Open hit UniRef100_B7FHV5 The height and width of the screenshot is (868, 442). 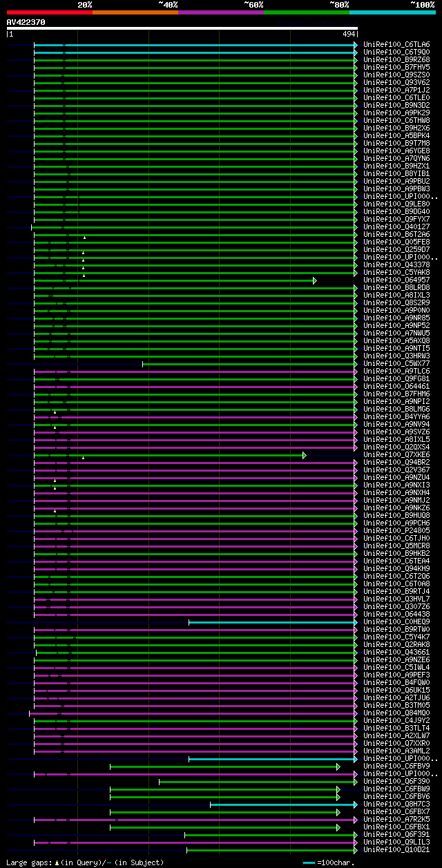(396, 68)
